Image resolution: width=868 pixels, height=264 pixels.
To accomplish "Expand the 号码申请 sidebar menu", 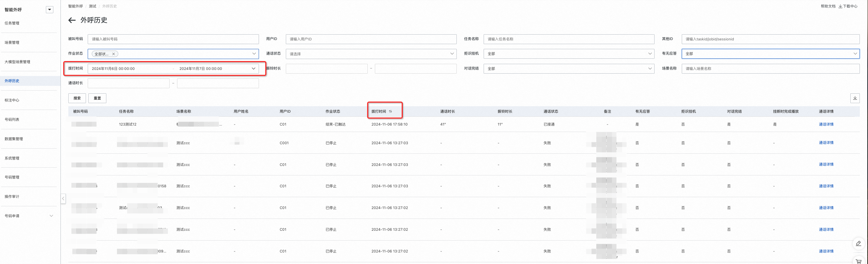I will [51, 216].
